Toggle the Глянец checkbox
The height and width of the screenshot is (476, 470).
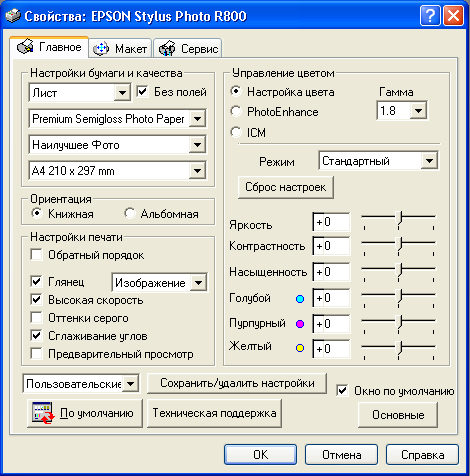(36, 281)
